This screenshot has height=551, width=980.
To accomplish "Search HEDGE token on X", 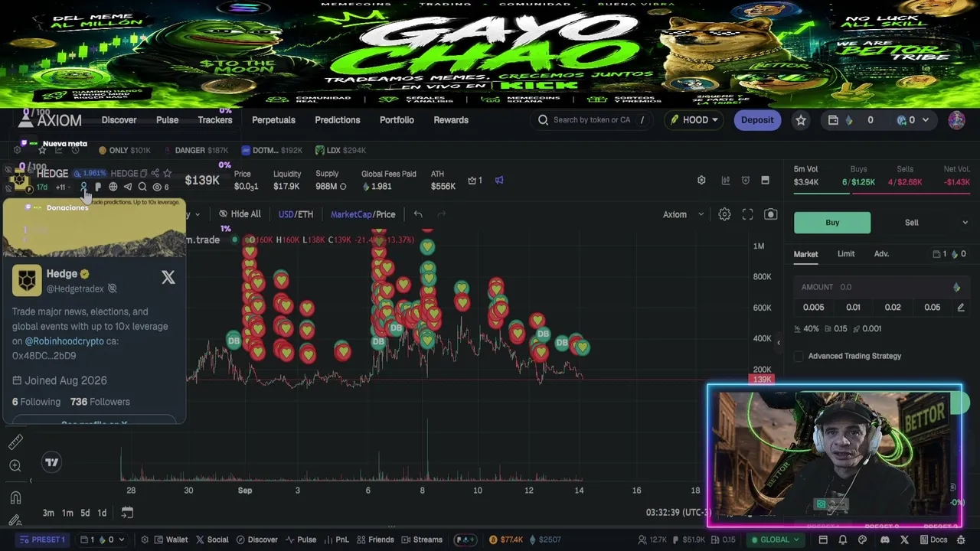I will click(x=142, y=187).
